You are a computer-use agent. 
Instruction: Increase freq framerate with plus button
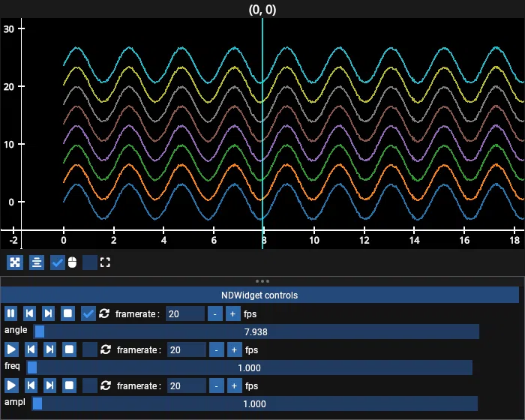tap(234, 349)
